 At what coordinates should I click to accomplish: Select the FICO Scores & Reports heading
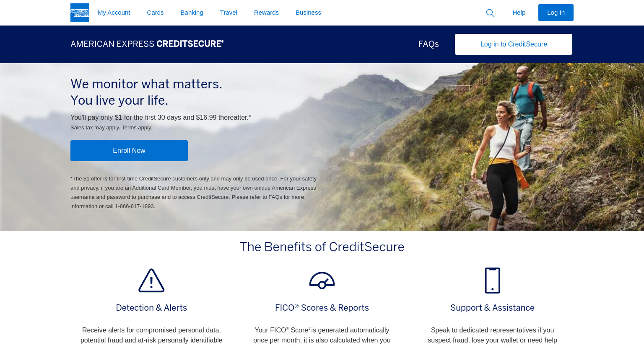pyautogui.click(x=322, y=308)
